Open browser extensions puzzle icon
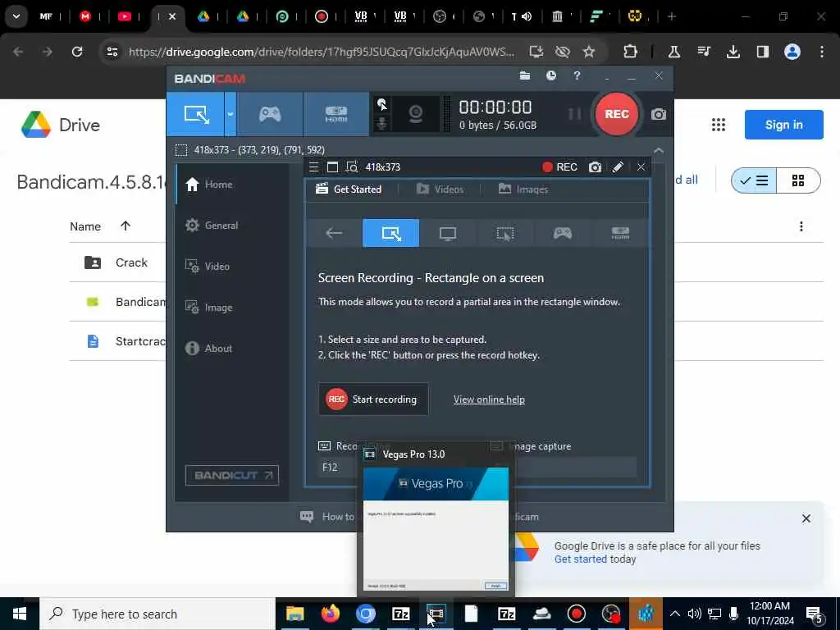The width and height of the screenshot is (840, 630). [630, 52]
